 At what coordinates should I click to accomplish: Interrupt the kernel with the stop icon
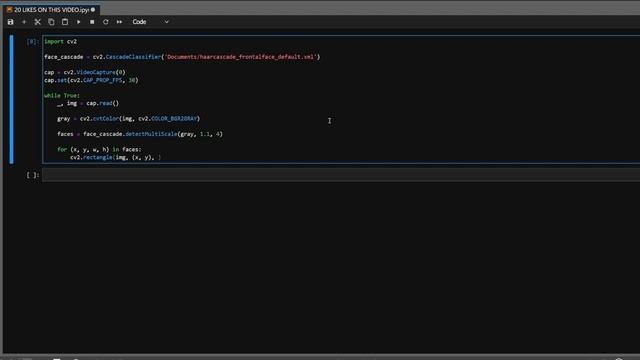(x=92, y=22)
